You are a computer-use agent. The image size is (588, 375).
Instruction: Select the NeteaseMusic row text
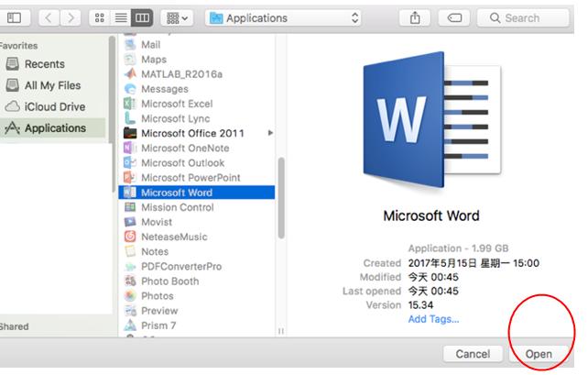[174, 237]
